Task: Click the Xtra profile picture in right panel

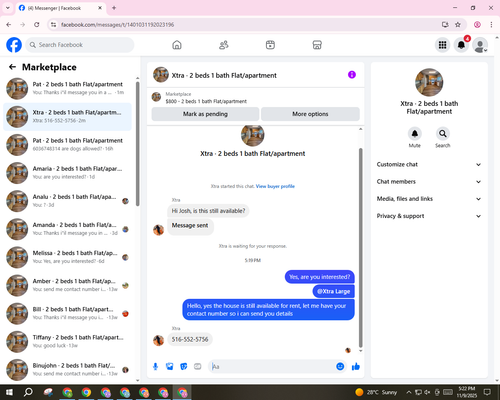Action: 429,82
